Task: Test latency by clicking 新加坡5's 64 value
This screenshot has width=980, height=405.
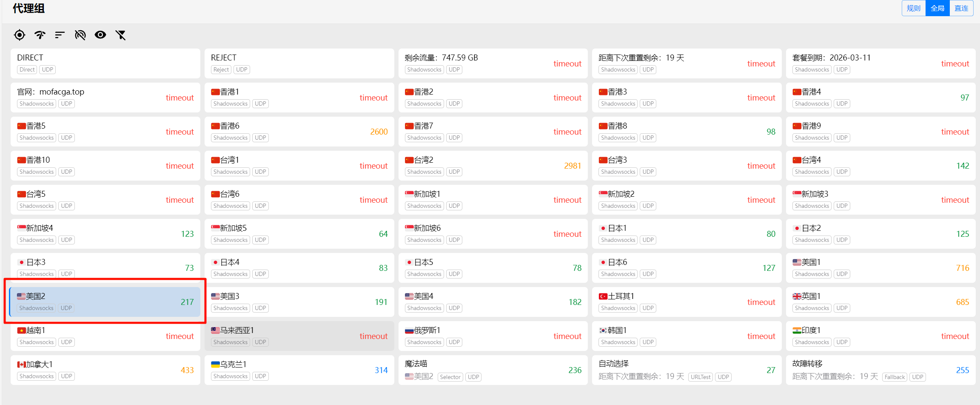Action: click(x=383, y=234)
